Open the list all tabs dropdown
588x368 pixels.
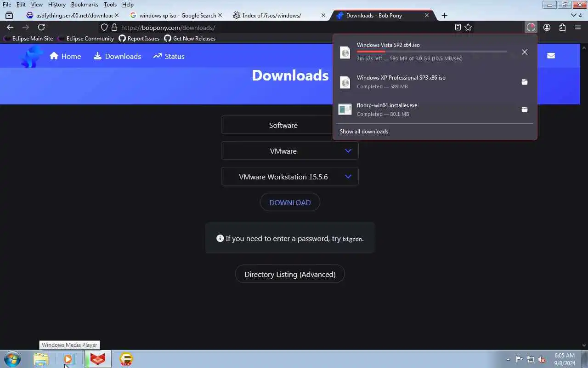coord(576,15)
